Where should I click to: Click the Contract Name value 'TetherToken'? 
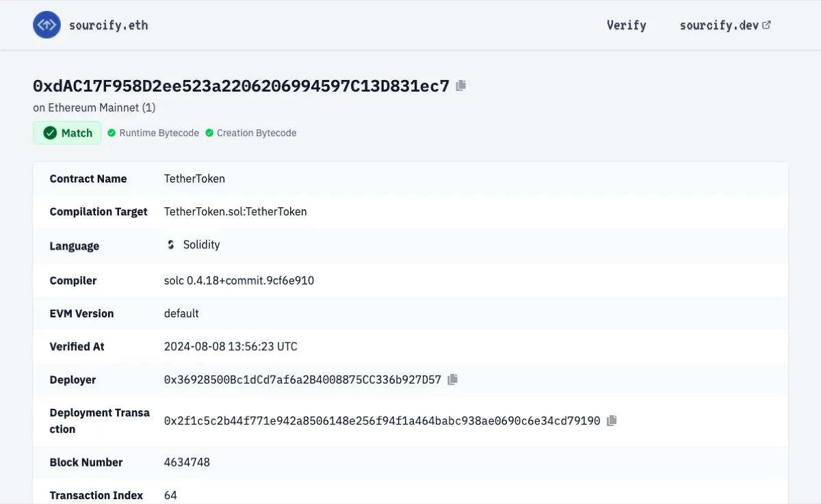click(194, 178)
